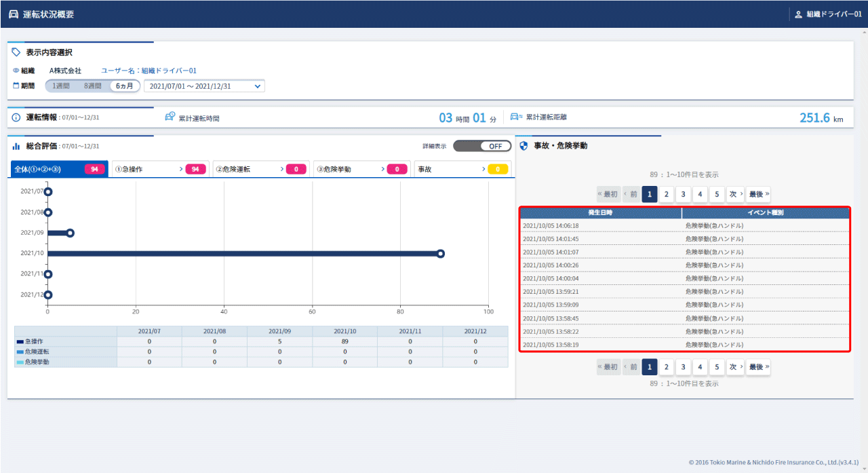
Task: Click 最後 in the top pagination
Action: point(758,195)
